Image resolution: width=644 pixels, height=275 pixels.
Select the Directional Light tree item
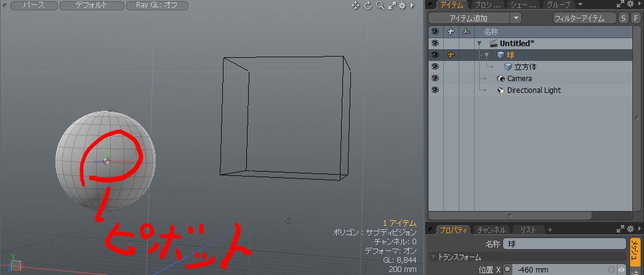pyautogui.click(x=534, y=90)
